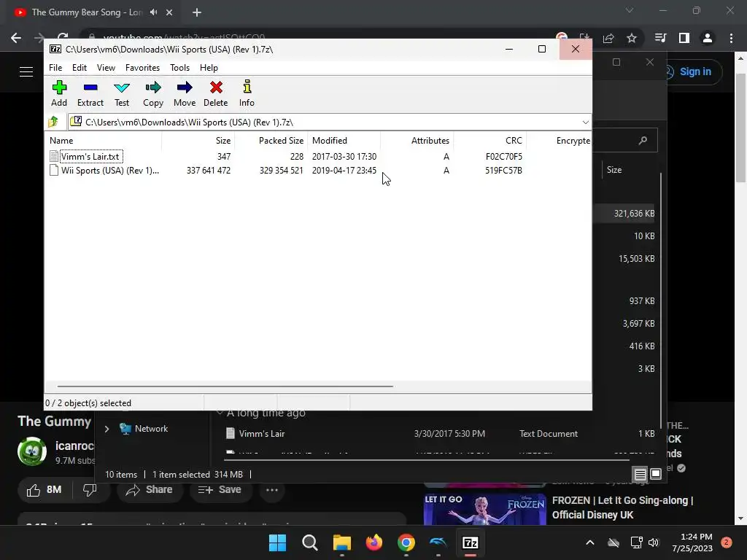The width and height of the screenshot is (747, 560).
Task: Open the icanrockit channel avatar
Action: 32,451
